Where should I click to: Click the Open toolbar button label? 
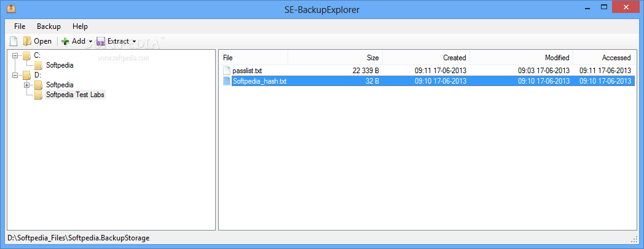tap(43, 41)
